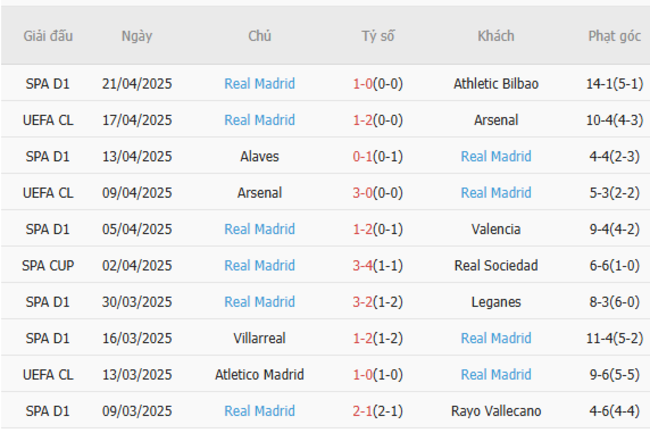Open Real Madrid link in the Real Sociedad match
Image resolution: width=650 pixels, height=433 pixels.
260,266
